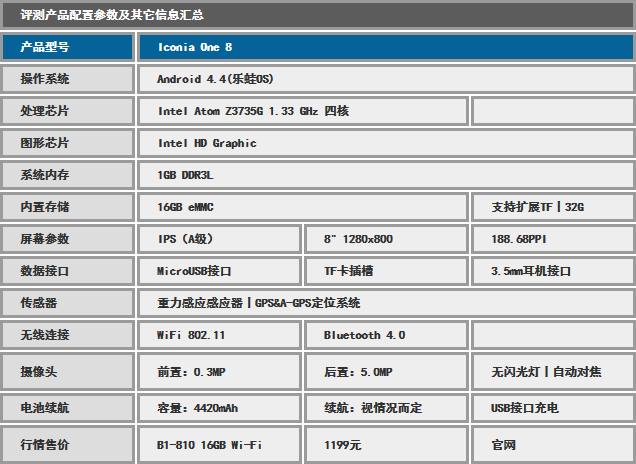
Task: Select the 无线连接 row label
Action: click(67, 335)
